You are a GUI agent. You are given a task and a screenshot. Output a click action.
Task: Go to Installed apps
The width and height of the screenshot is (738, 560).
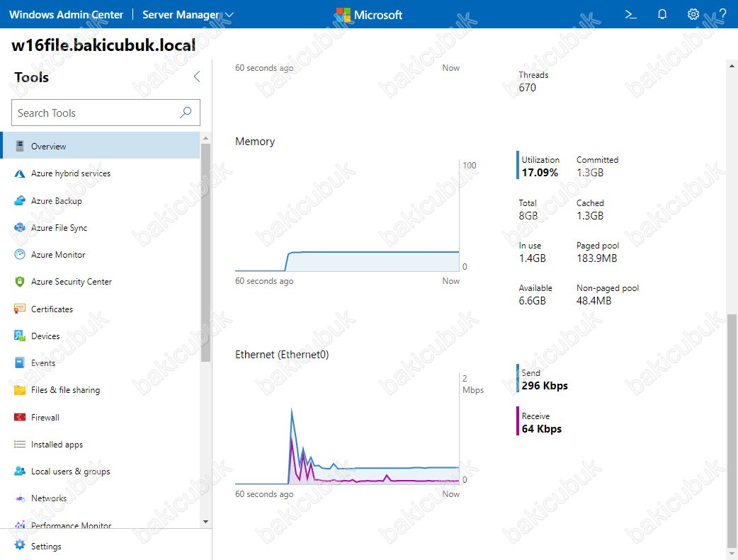[101, 444]
